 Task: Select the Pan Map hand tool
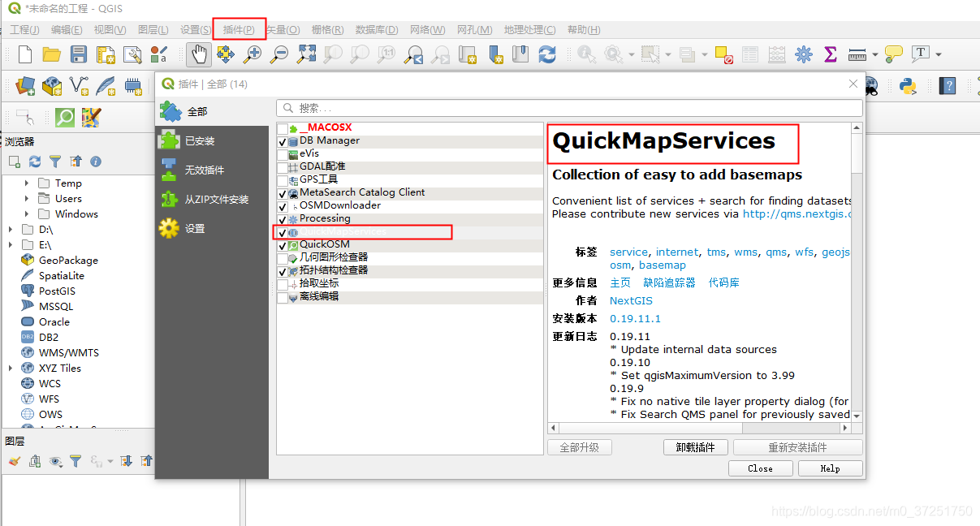199,54
